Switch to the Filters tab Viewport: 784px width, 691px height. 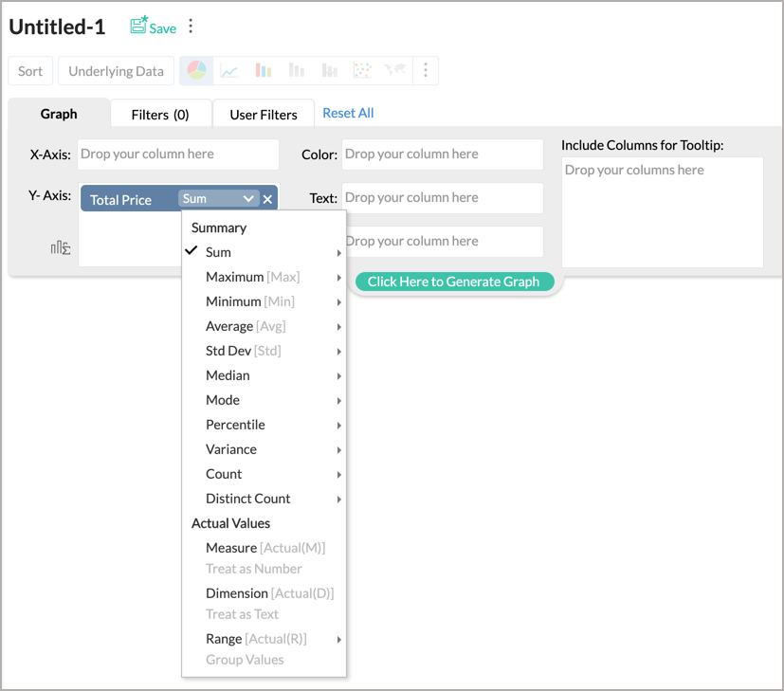pos(160,114)
